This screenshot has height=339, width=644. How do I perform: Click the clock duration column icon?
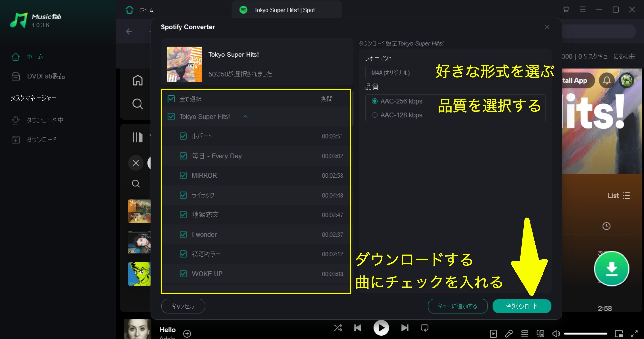coord(606,226)
